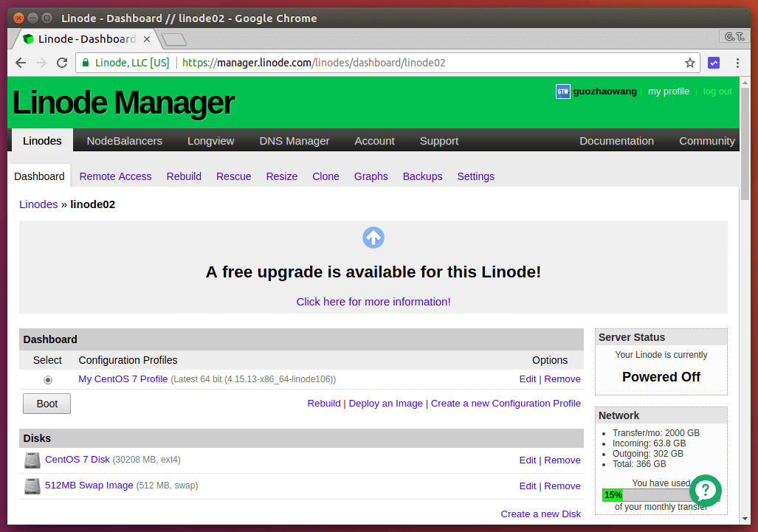758x532 pixels.
Task: Click 'Click here for more information!' link
Action: click(x=373, y=302)
